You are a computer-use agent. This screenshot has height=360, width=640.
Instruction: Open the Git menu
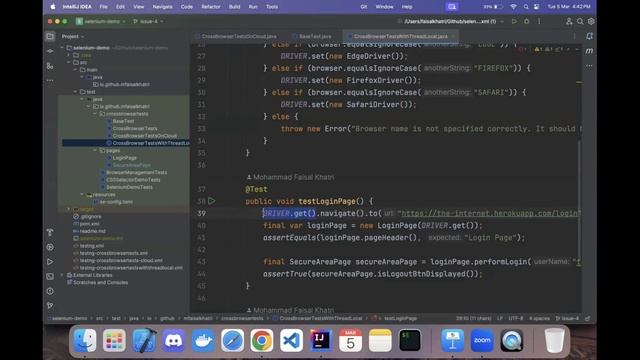[x=364, y=7]
